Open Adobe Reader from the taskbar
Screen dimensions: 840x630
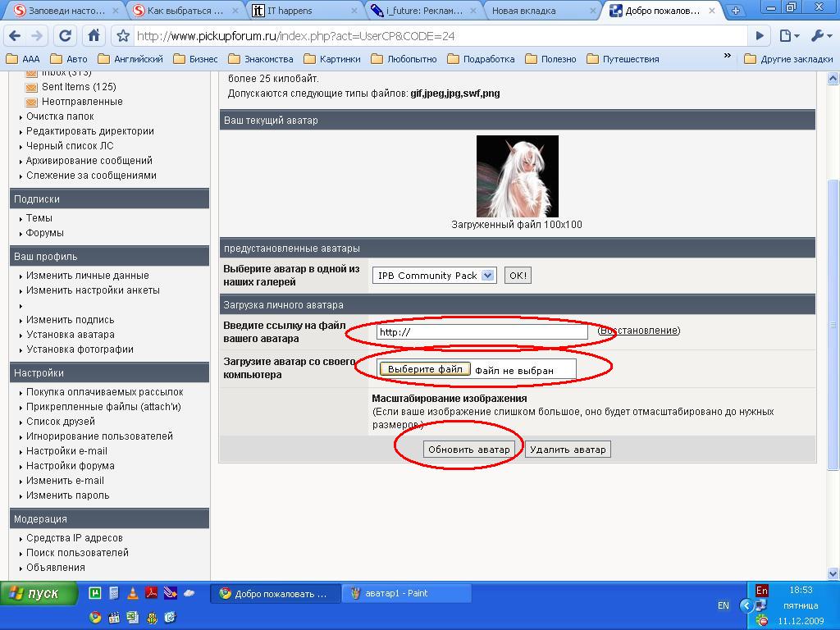tap(152, 594)
